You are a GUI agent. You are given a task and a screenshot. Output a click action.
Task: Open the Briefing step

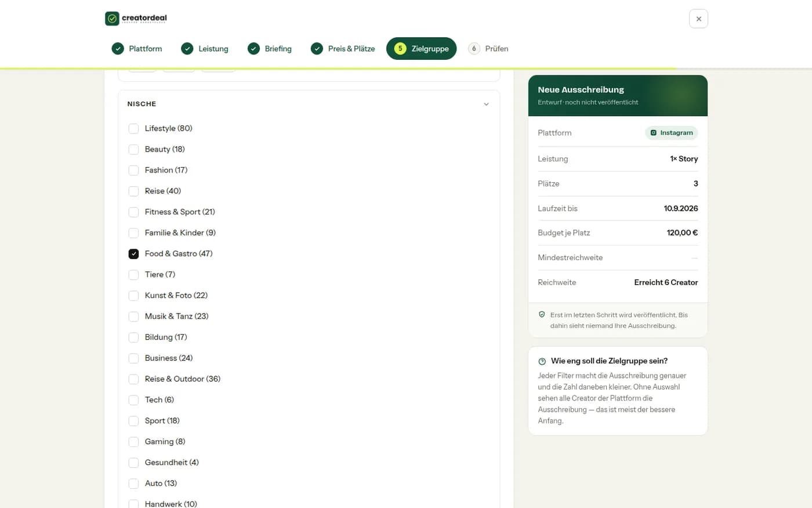coord(270,49)
